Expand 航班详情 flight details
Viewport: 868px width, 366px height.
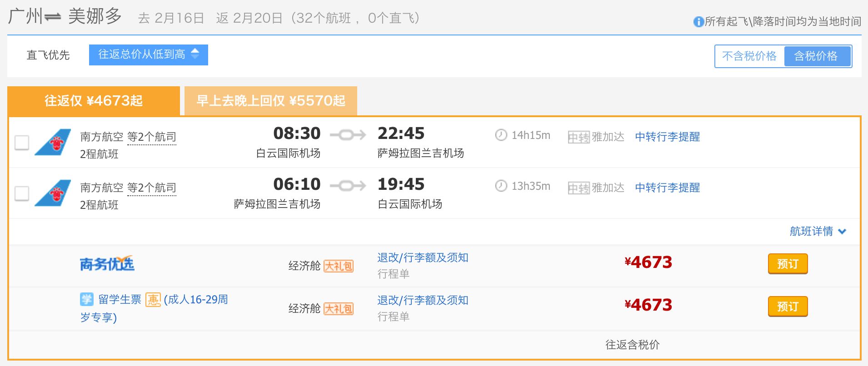818,231
